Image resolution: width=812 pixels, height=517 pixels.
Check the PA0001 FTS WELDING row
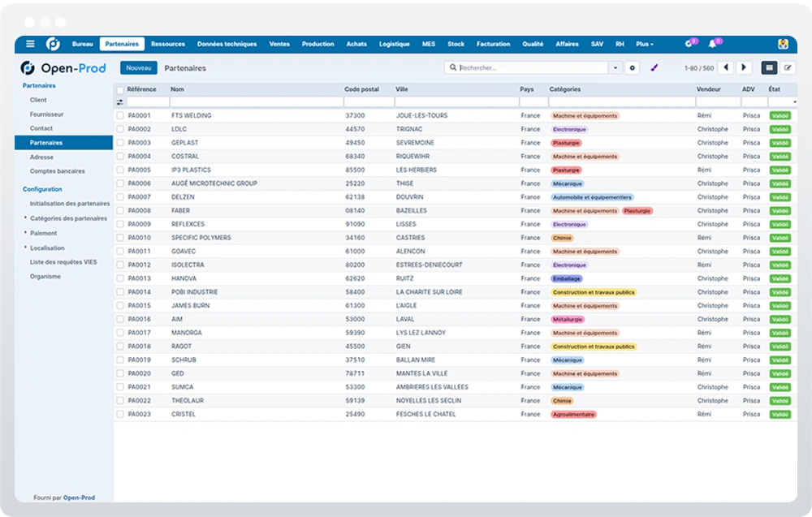[120, 115]
